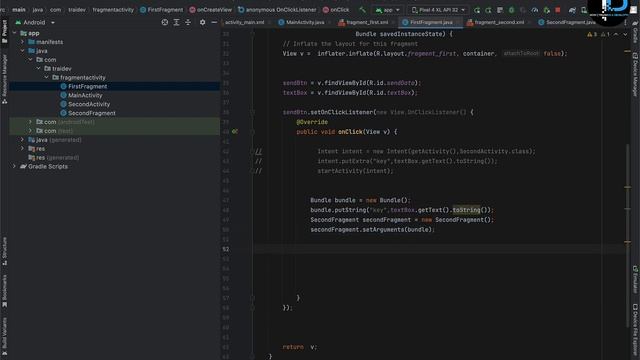
Task: Click anonymous OnClickListener breadcrumb
Action: [x=277, y=10]
